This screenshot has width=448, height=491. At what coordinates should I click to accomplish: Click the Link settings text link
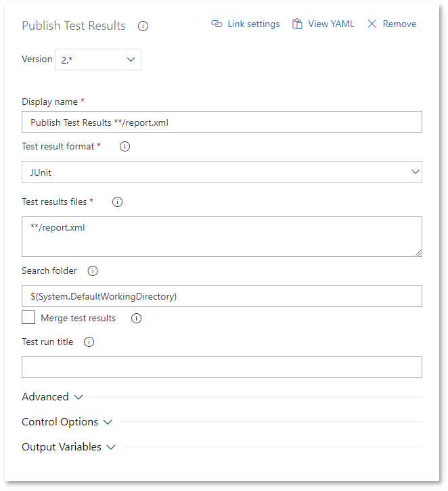(x=253, y=24)
